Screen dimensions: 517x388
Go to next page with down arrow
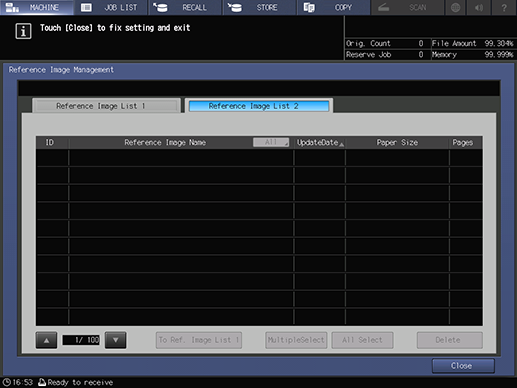(115, 340)
